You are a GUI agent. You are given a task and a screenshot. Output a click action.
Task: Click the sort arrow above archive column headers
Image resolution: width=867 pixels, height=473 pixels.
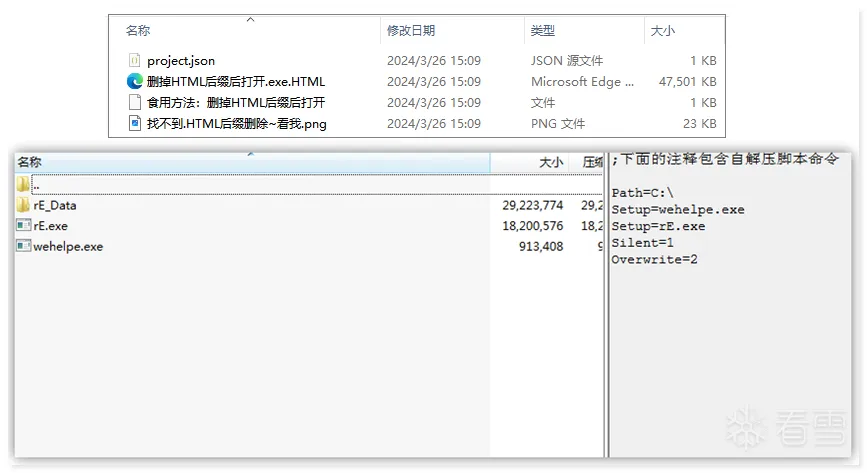pyautogui.click(x=250, y=154)
